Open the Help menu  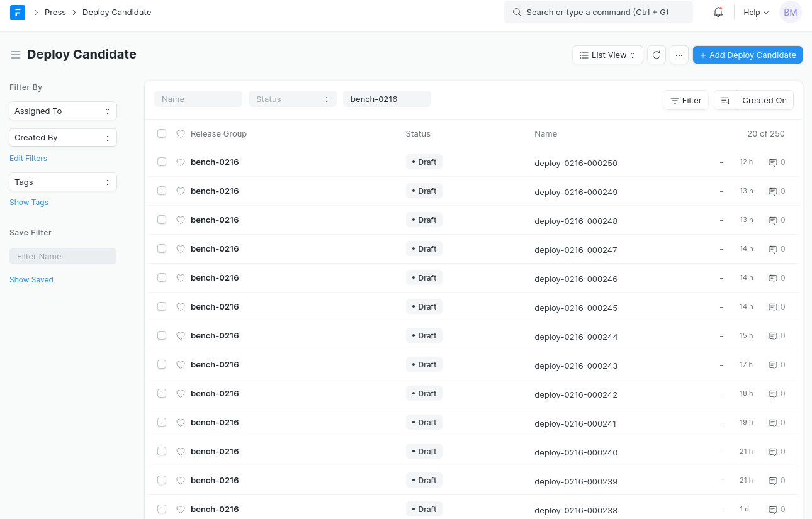coord(755,12)
